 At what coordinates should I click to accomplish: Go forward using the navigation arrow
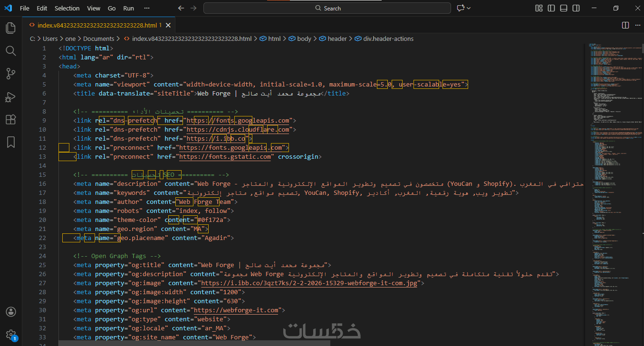pos(193,8)
